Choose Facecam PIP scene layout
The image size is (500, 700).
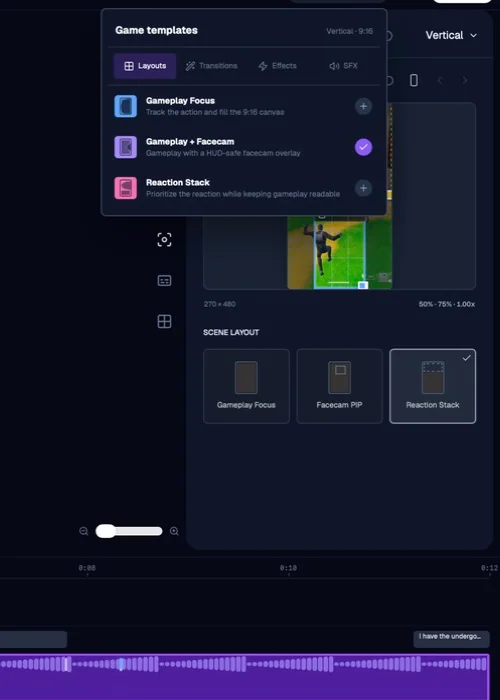339,386
